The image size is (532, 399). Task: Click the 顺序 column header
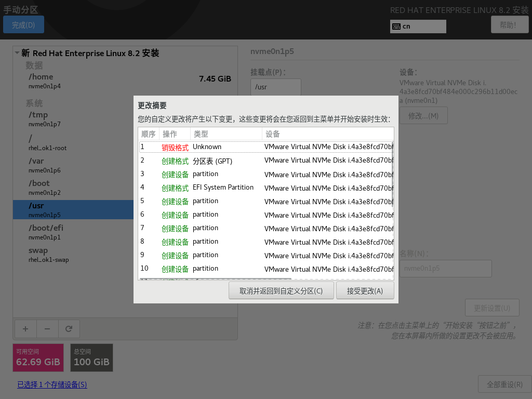[149, 134]
